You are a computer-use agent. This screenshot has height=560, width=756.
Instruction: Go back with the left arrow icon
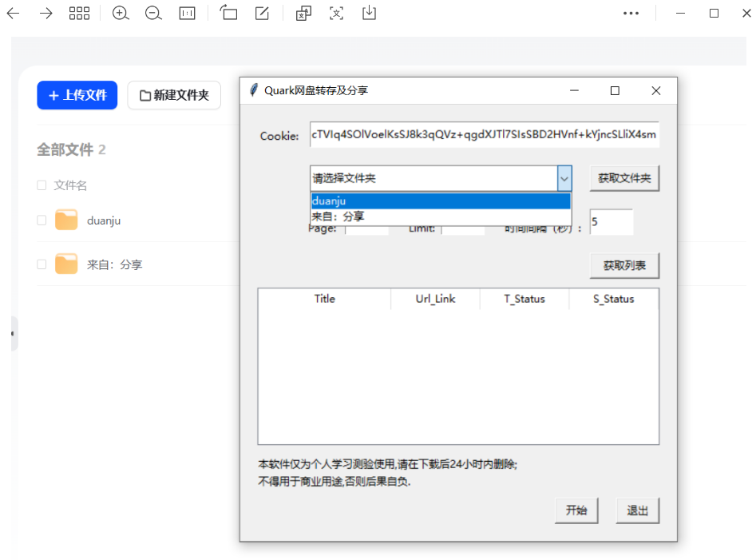click(13, 13)
